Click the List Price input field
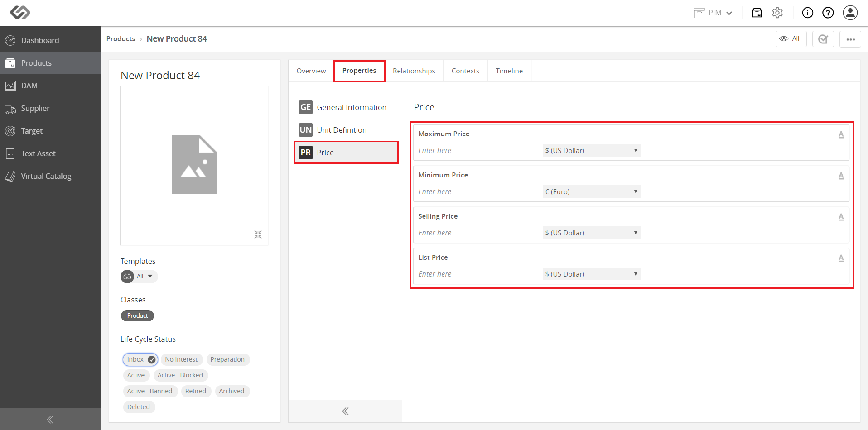Screen dimensions: 868x430 point(478,274)
